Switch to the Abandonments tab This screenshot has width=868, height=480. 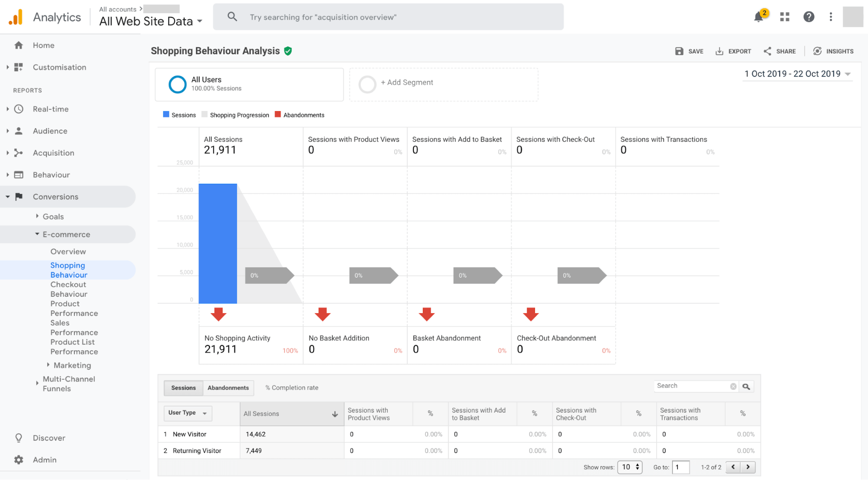pyautogui.click(x=228, y=388)
